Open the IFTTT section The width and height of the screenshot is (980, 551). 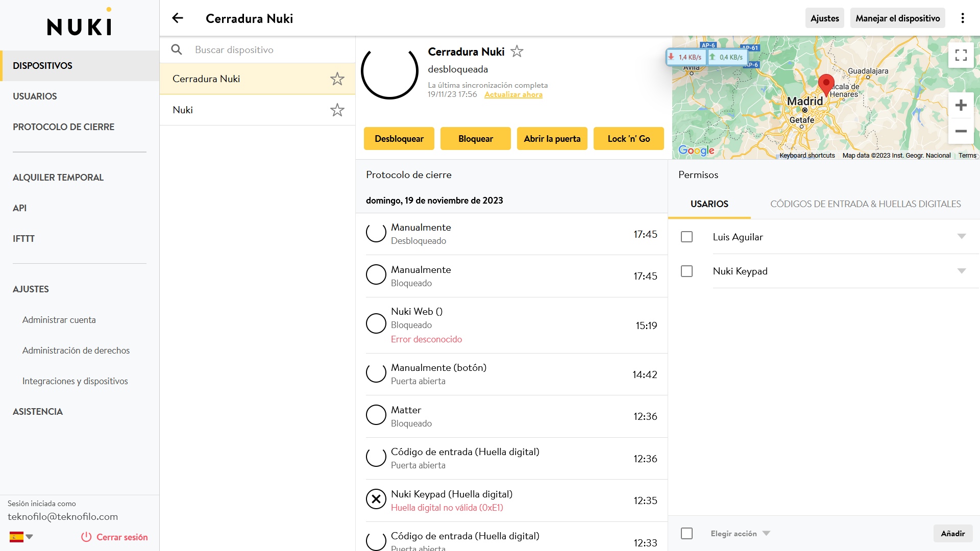point(80,239)
